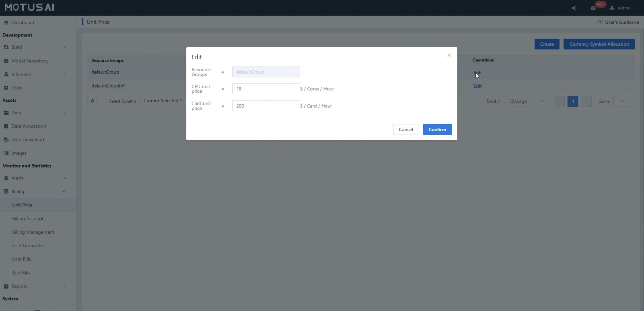Collapse the Billing submenu
The image size is (644, 311).
(x=64, y=191)
